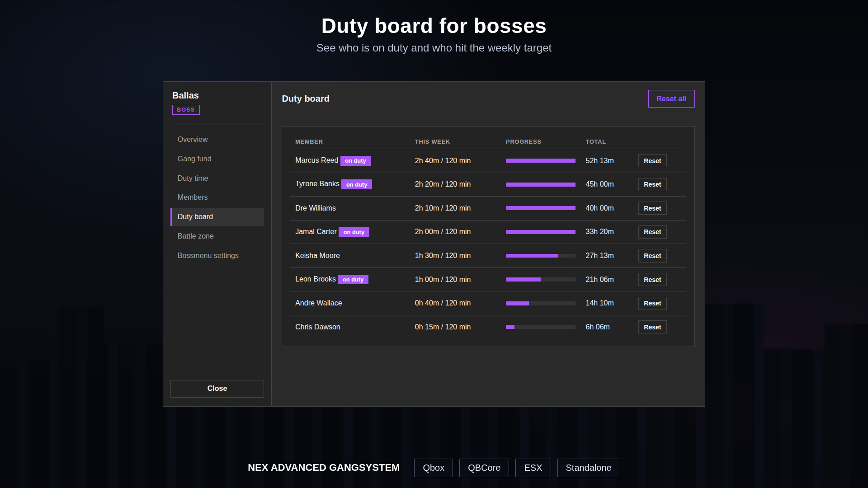Reset Tyrone Banks' duty time

[652, 184]
